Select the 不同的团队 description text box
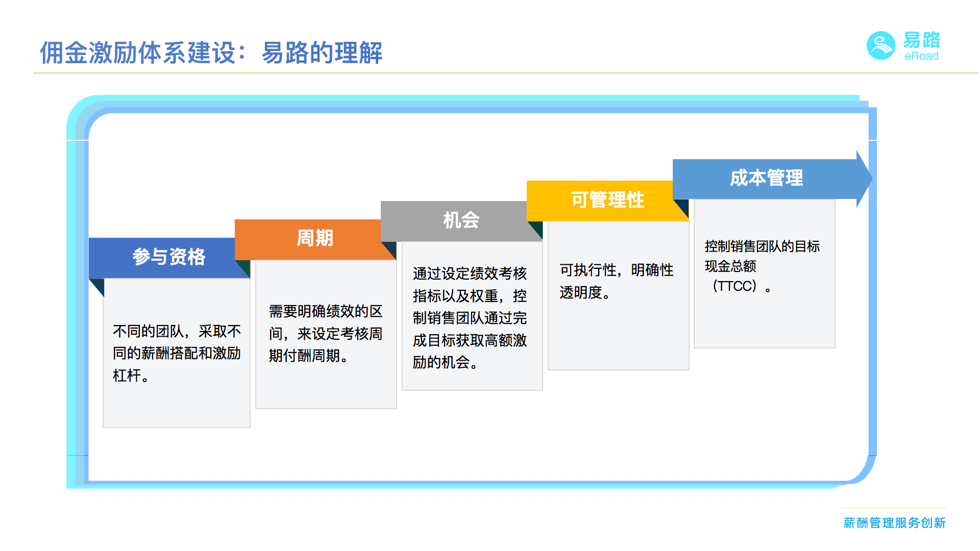 point(177,353)
